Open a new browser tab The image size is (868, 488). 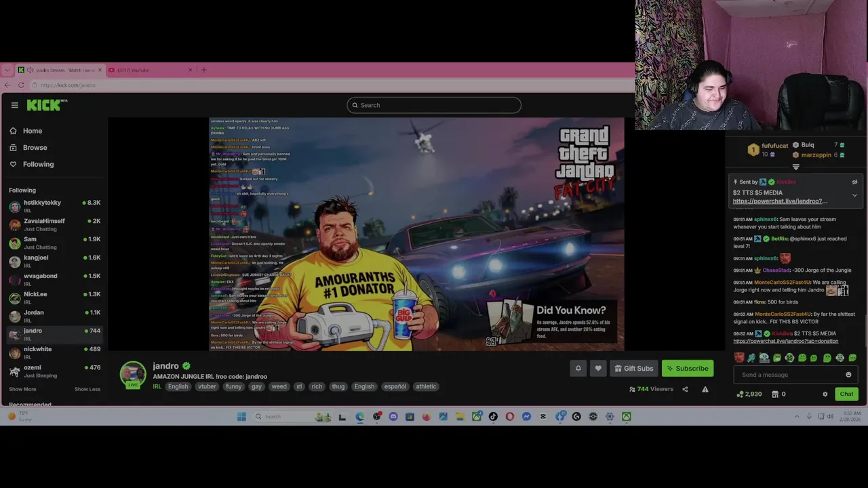click(x=203, y=70)
